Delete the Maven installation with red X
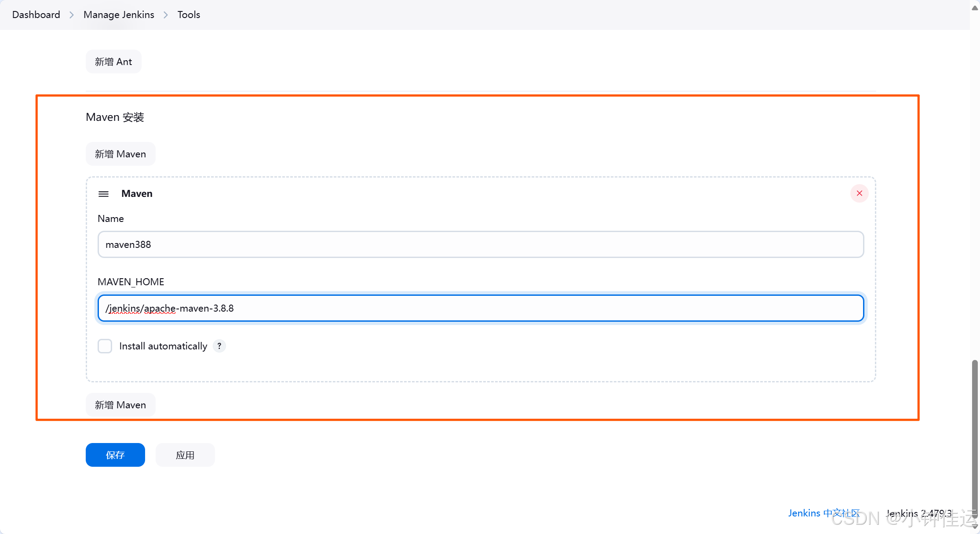 pyautogui.click(x=859, y=193)
